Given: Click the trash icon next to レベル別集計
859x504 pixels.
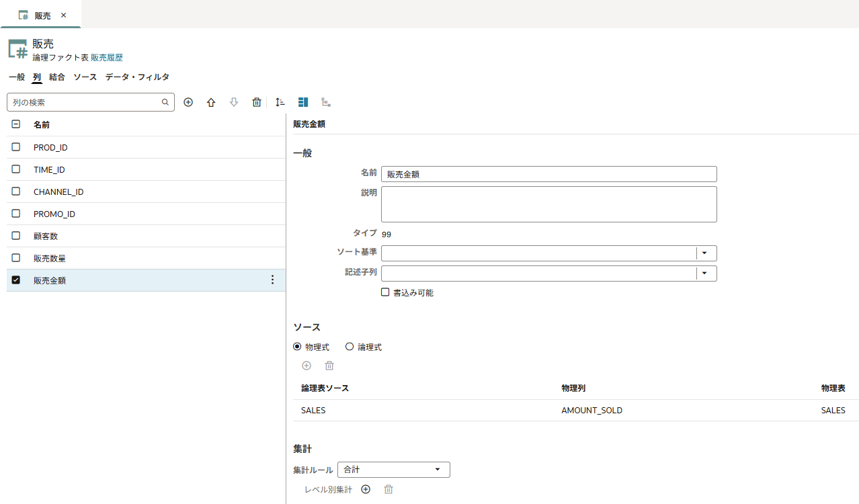Looking at the screenshot, I should click(x=388, y=489).
